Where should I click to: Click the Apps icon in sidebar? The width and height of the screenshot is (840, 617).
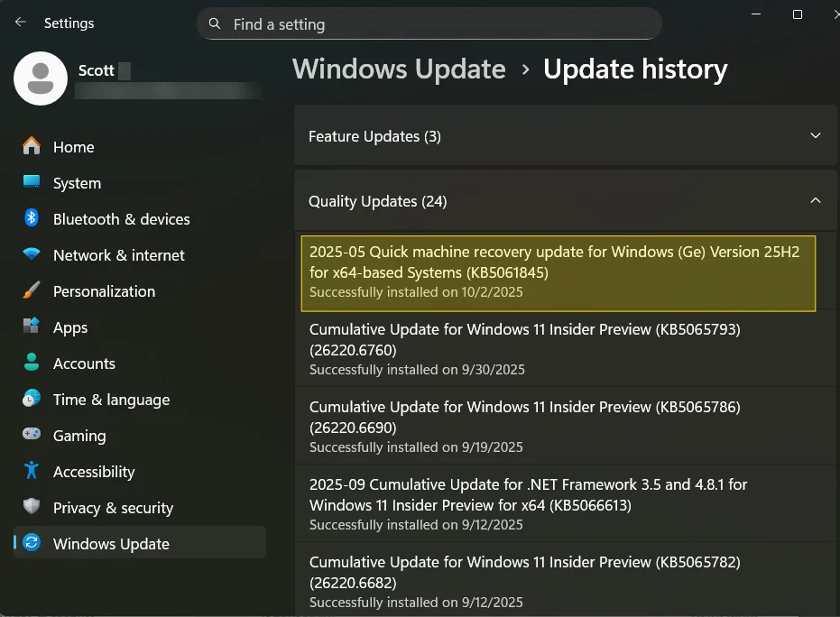[x=32, y=327]
